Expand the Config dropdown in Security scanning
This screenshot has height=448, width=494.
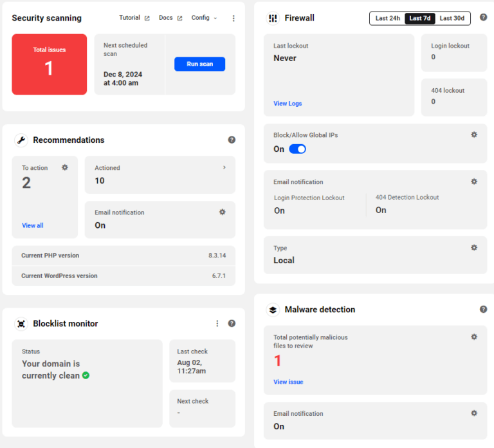pyautogui.click(x=204, y=18)
